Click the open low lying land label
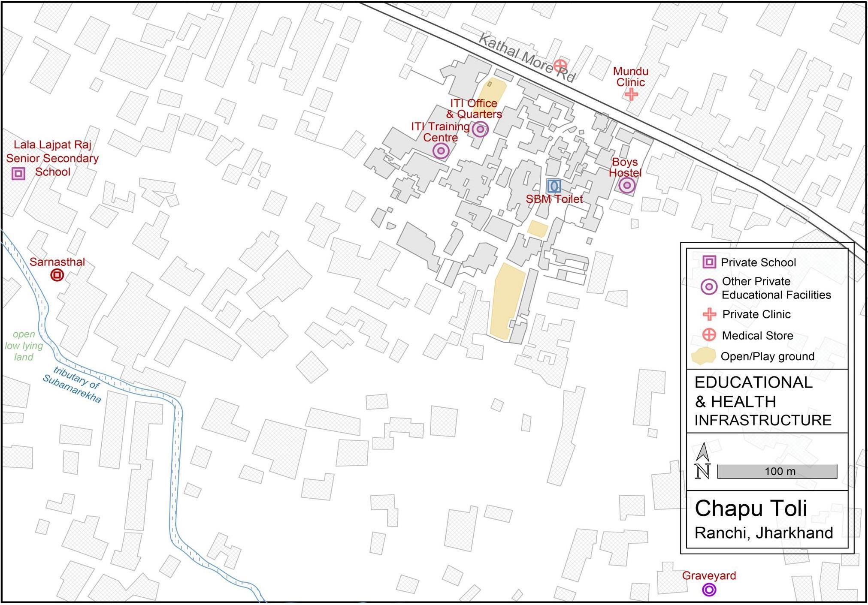868x605 pixels. 24,346
